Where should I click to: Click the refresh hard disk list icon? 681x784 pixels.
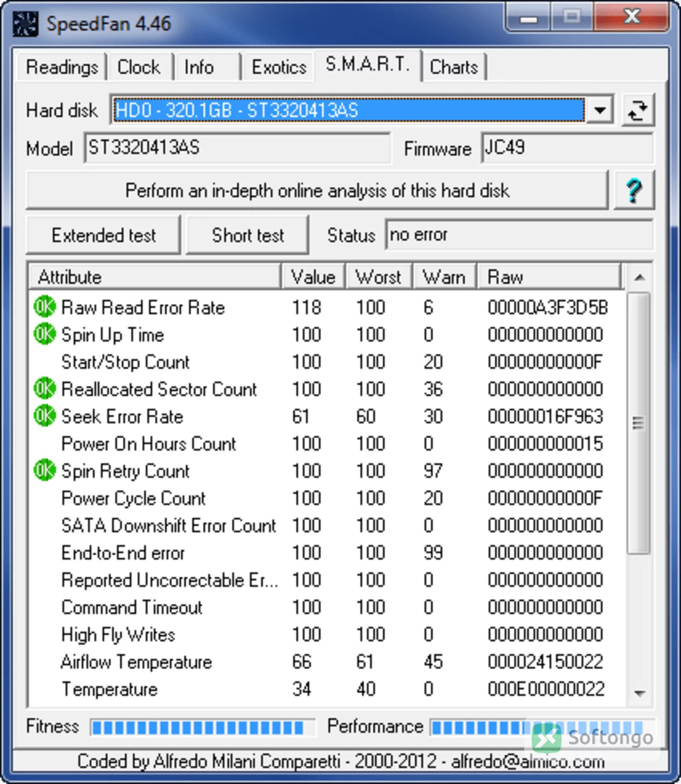click(638, 110)
